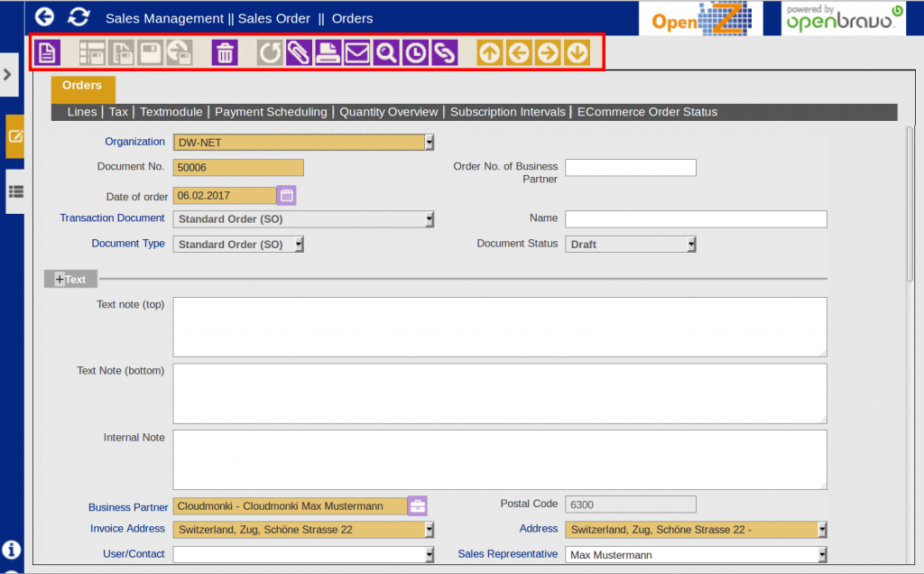Open the ECommerce Order Status subtab
Viewport: 924px width, 574px height.
pyautogui.click(x=647, y=112)
